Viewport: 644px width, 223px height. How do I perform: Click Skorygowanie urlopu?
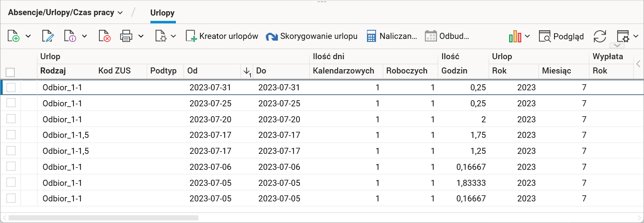click(x=312, y=36)
